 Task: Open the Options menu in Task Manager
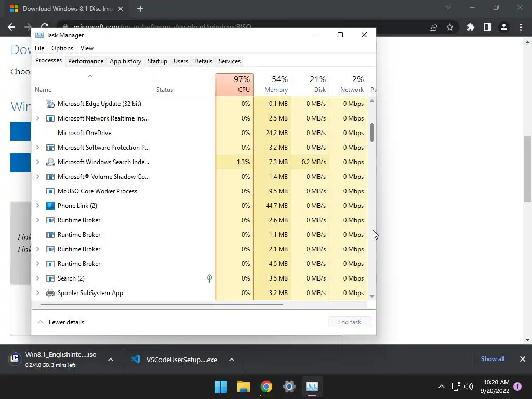click(x=62, y=48)
